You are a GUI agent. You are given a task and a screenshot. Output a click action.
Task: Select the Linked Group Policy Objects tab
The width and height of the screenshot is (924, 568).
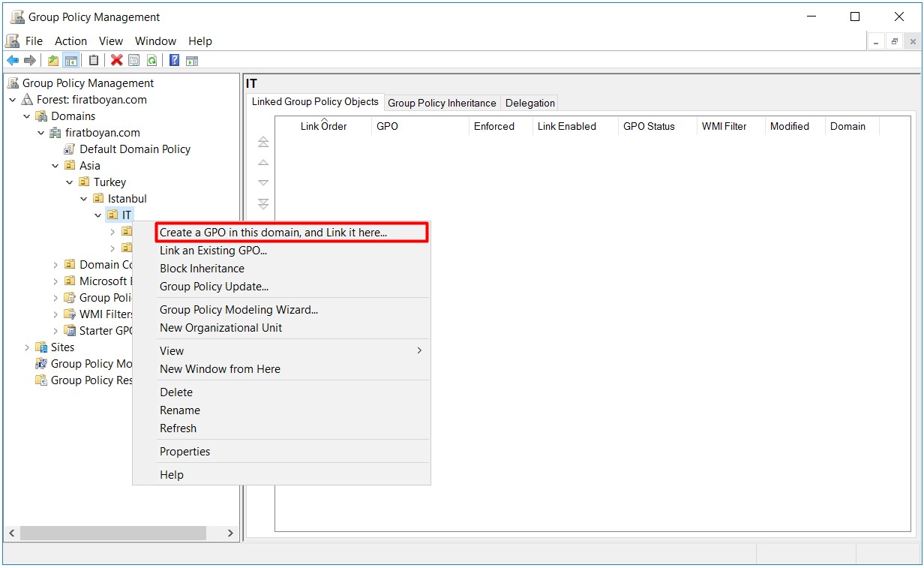(x=315, y=102)
